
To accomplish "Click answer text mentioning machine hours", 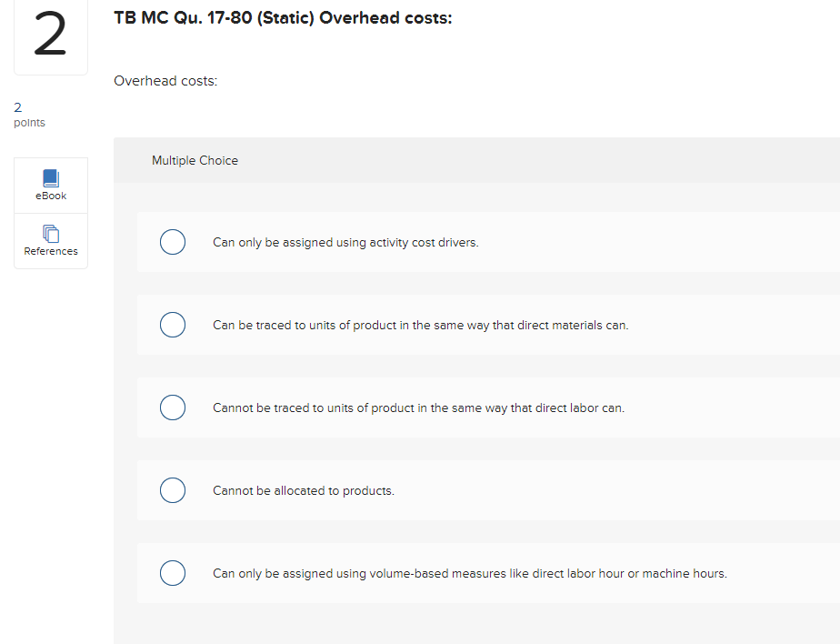I will [469, 573].
